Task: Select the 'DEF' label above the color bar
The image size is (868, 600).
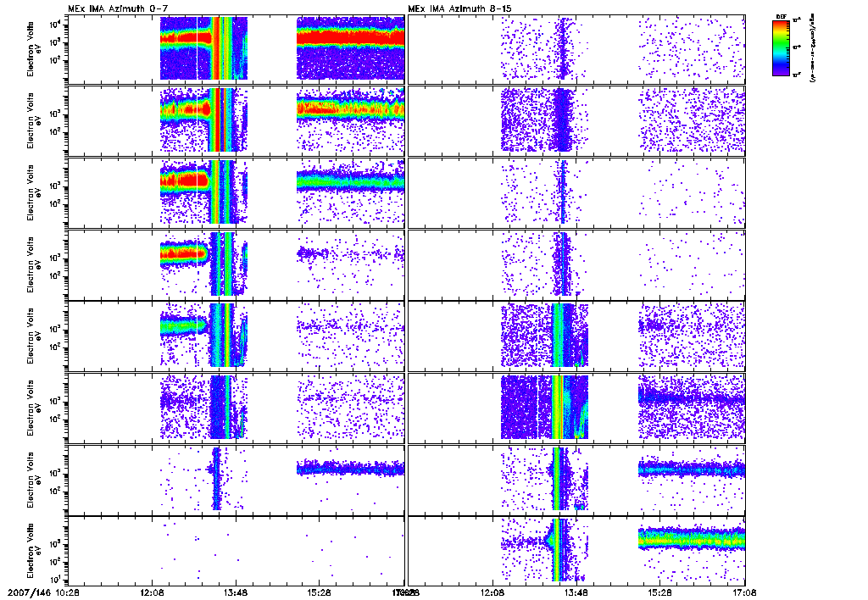Action: coord(781,17)
